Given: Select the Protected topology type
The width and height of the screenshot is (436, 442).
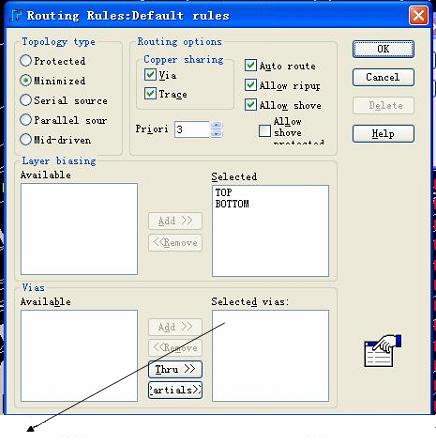Looking at the screenshot, I should (25, 61).
